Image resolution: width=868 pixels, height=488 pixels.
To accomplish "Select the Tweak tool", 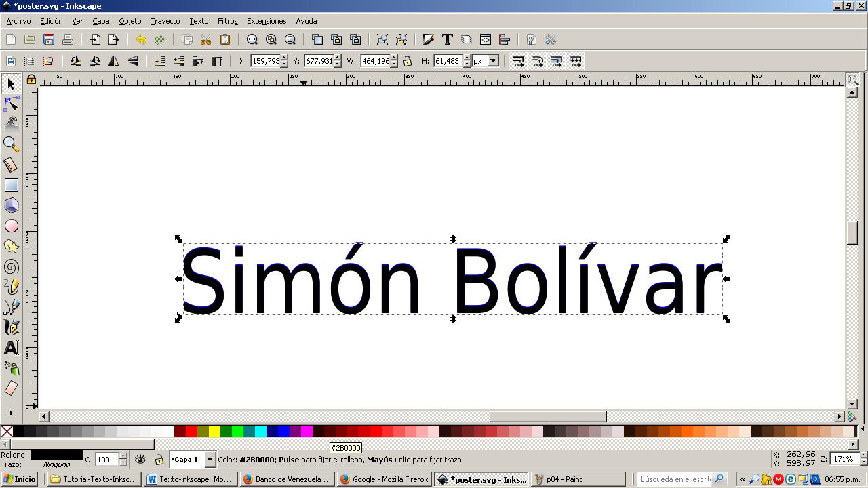I will (11, 124).
